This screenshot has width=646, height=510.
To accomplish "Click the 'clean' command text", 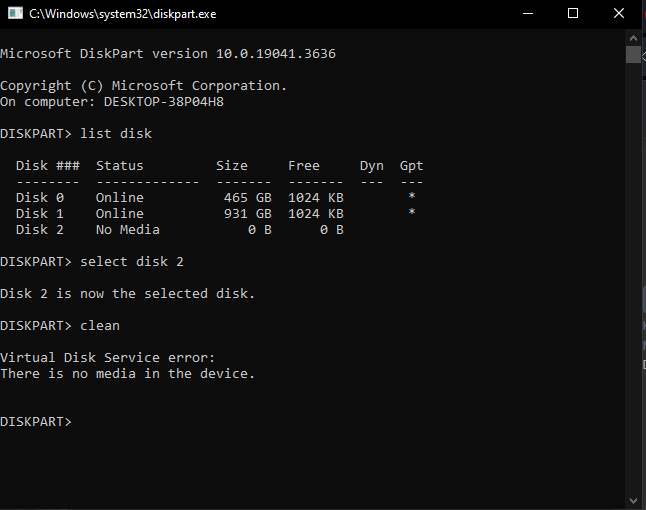I will (100, 326).
